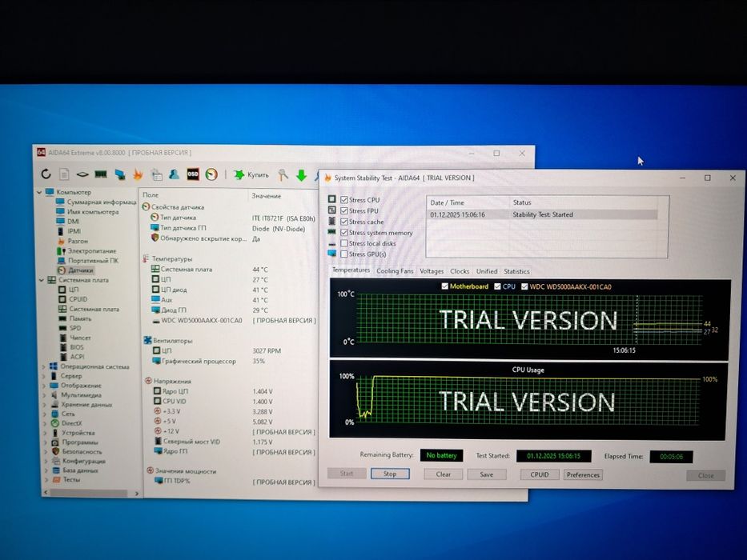This screenshot has width=747, height=560.
Task: Click the Купить buy button
Action: 251,174
